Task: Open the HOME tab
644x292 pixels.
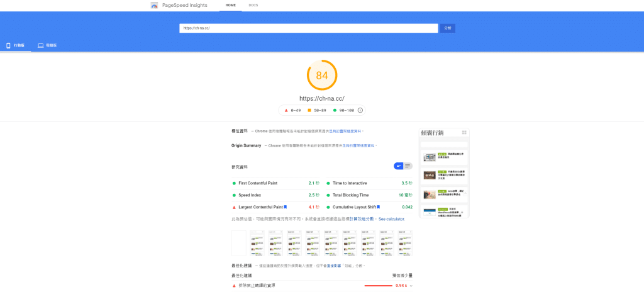Action: coord(230,5)
